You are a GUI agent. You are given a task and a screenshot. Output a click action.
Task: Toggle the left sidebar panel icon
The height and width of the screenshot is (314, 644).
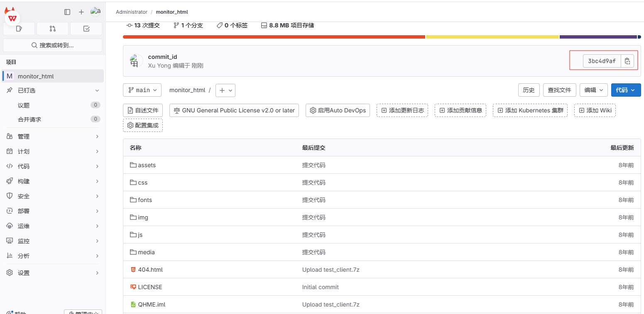point(67,12)
